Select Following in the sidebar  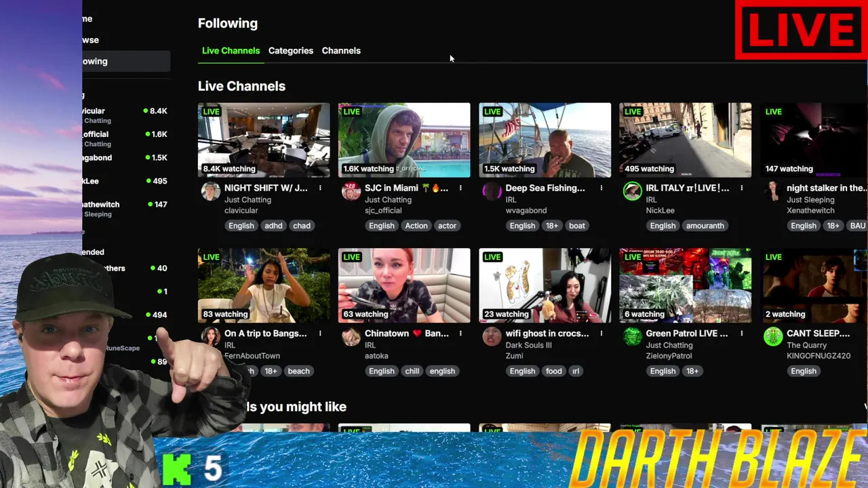[x=126, y=61]
